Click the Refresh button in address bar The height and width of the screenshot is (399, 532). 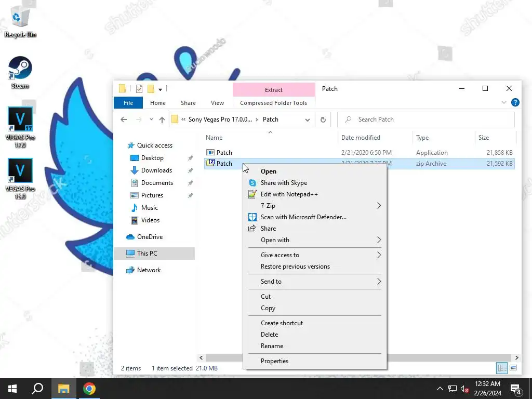[323, 119]
